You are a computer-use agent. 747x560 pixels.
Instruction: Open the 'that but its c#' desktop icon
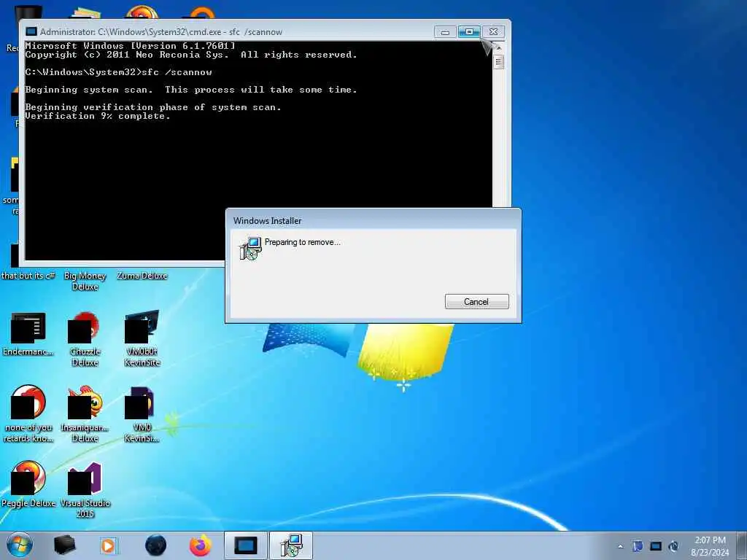[x=28, y=276]
